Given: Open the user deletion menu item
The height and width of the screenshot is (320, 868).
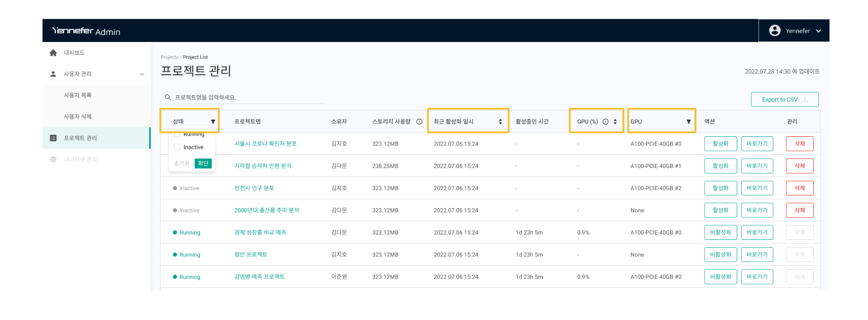Looking at the screenshot, I should [78, 117].
